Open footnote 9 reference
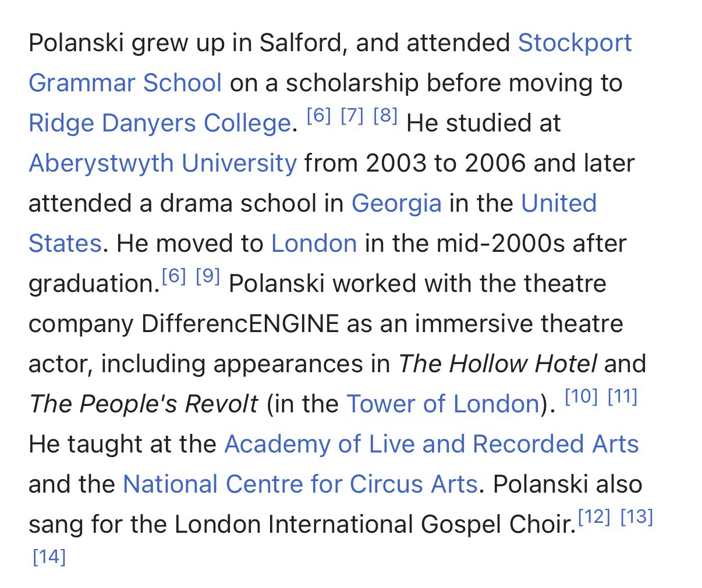Viewport: 702px width, 588px height. (x=208, y=277)
